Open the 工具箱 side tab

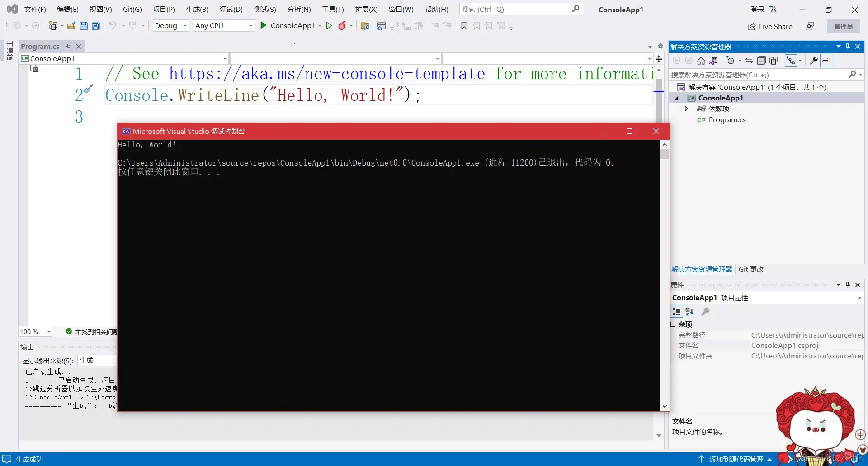(9, 51)
